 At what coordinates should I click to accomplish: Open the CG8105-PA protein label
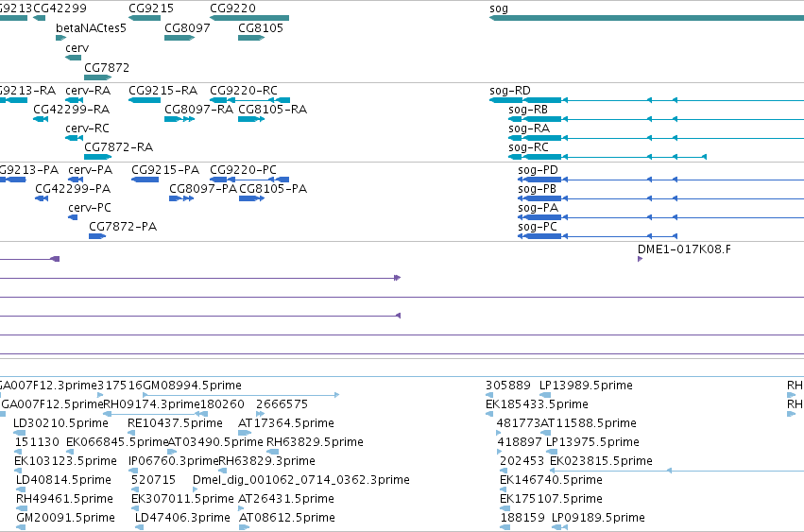[x=273, y=189]
